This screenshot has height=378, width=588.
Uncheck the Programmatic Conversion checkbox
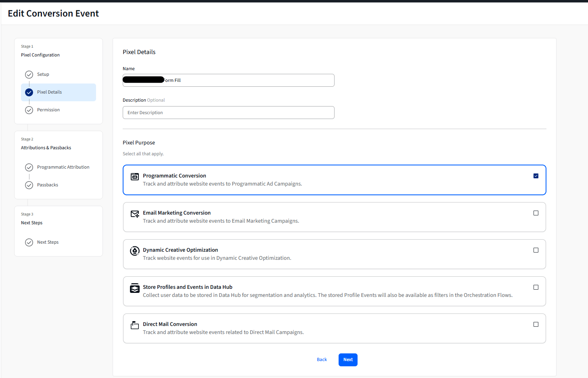(536, 176)
